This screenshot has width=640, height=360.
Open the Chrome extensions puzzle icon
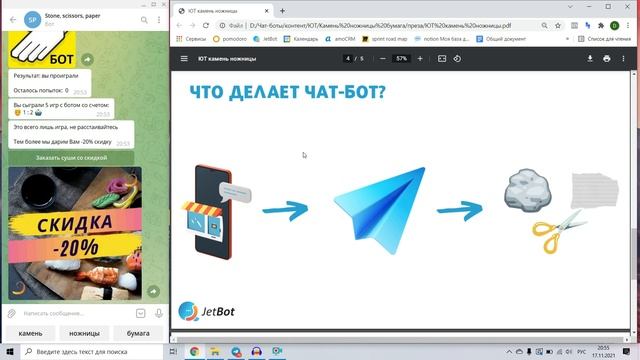(601, 25)
